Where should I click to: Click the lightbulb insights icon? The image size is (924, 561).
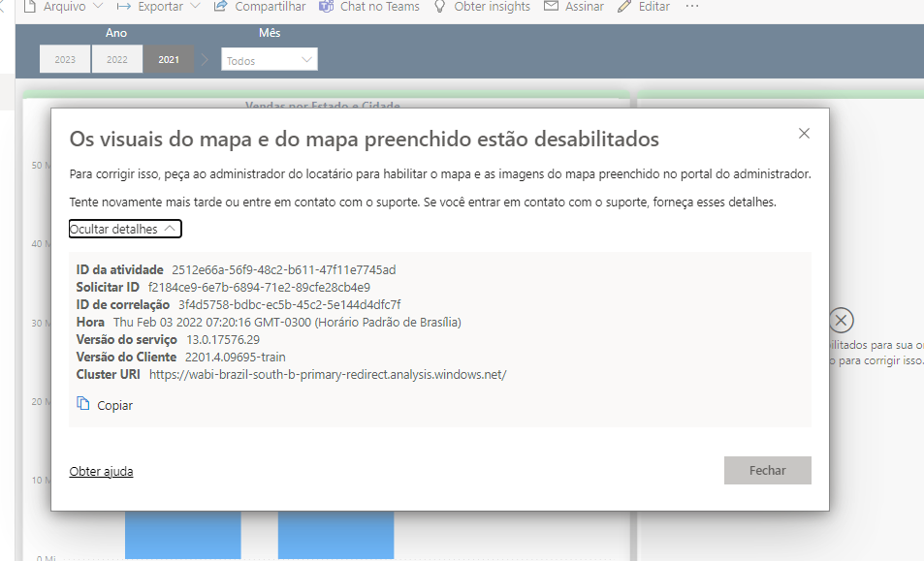[x=439, y=7]
